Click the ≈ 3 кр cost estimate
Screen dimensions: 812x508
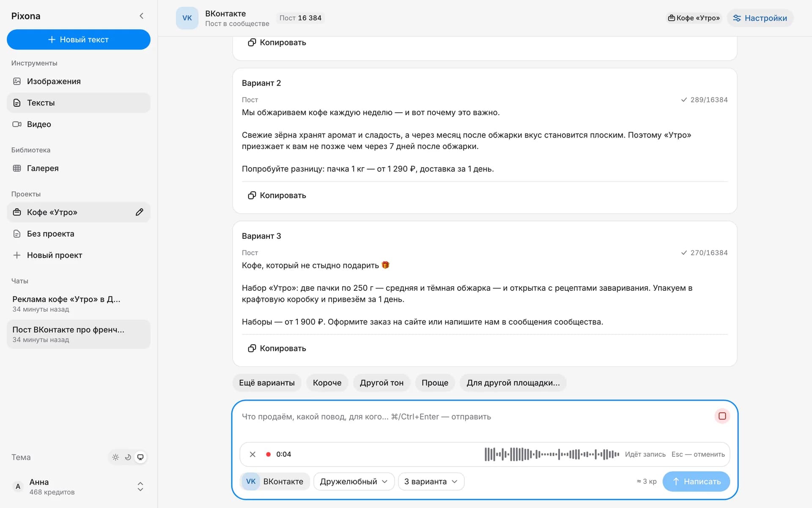tap(647, 481)
